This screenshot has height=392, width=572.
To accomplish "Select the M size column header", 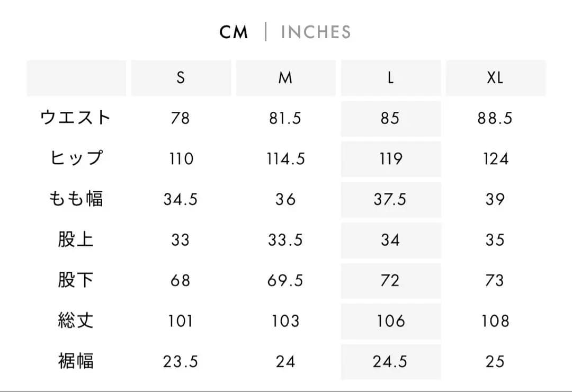I will pyautogui.click(x=285, y=78).
